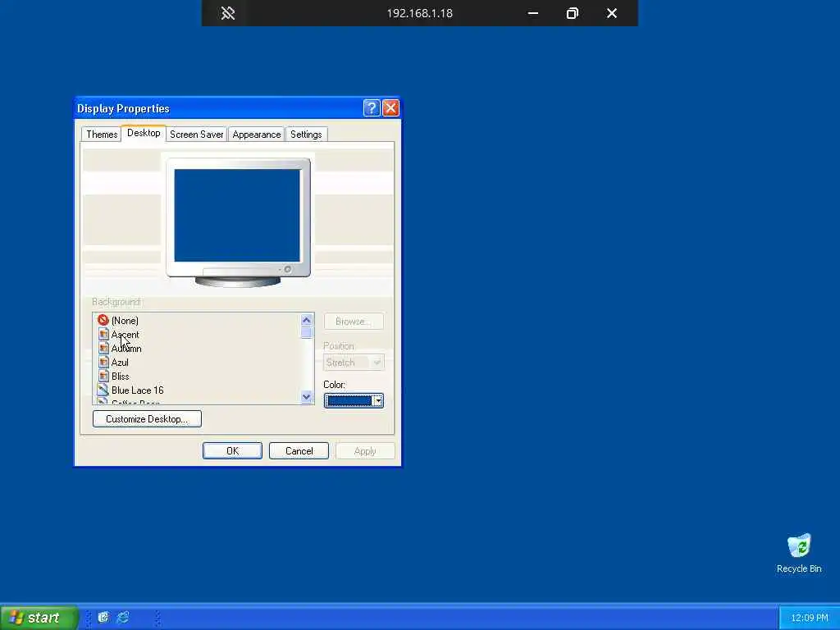The image size is (840, 630).
Task: Click the Display Properties title bar text
Action: pyautogui.click(x=123, y=108)
